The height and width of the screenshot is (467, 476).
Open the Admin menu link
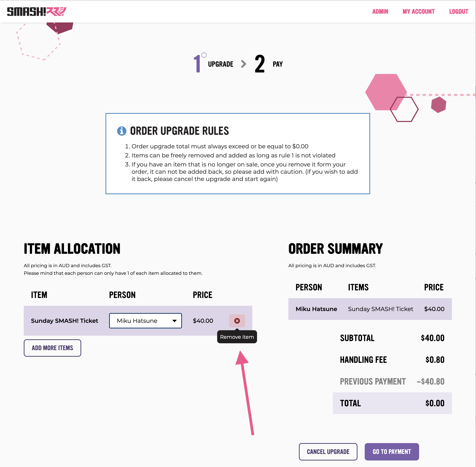pos(380,12)
